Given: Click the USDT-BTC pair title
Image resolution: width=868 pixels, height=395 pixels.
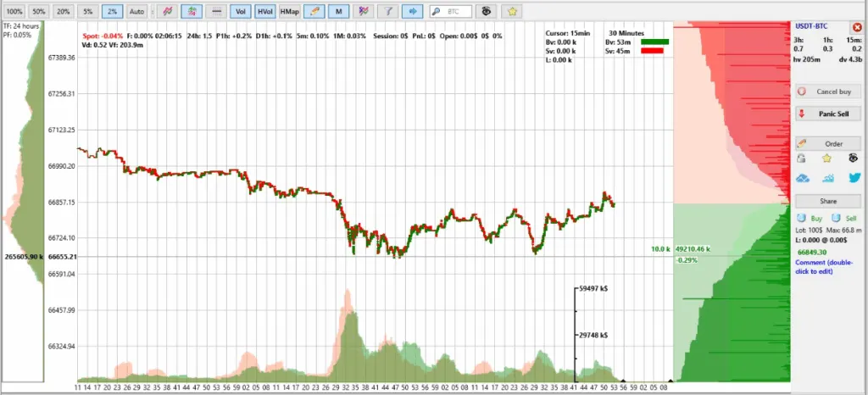Looking at the screenshot, I should tap(811, 25).
